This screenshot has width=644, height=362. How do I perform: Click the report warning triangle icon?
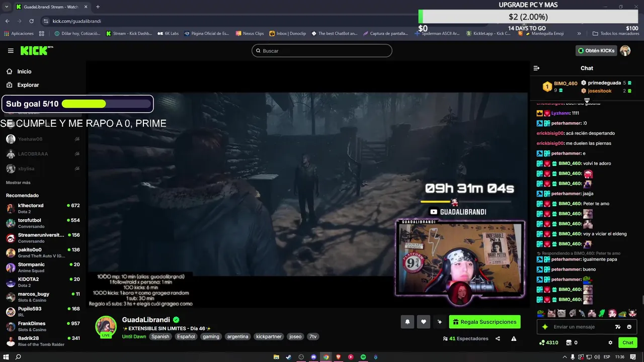(x=514, y=339)
